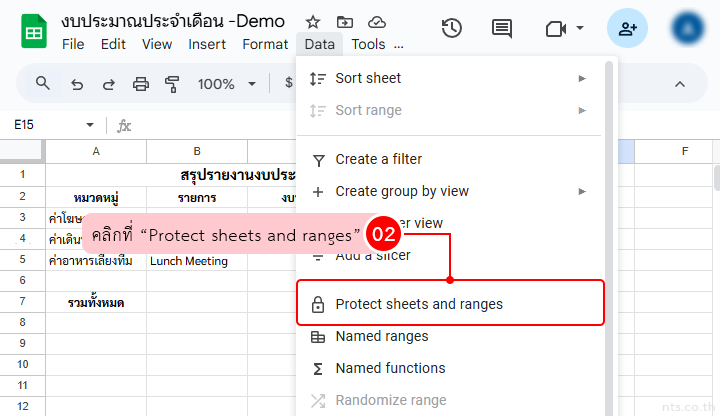Choose Named ranges

[450, 336]
